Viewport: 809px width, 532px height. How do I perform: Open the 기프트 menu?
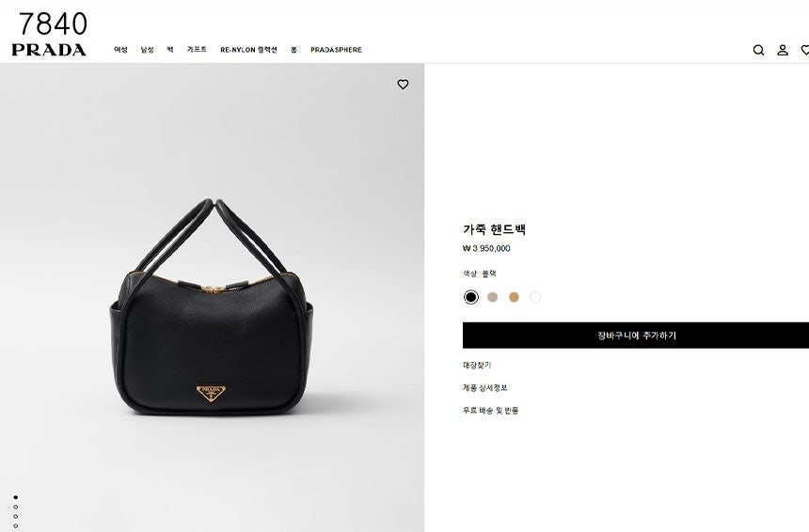(x=197, y=50)
